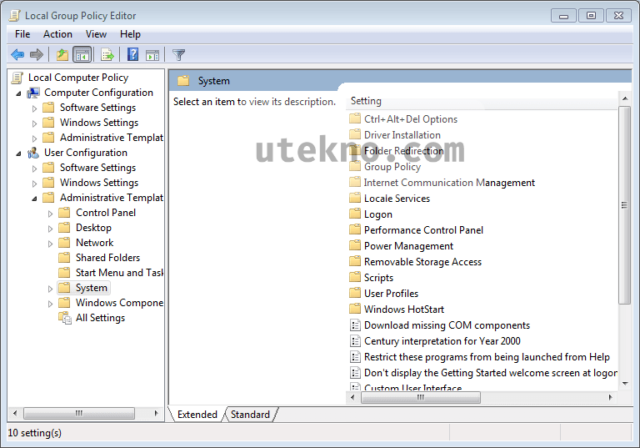Click the Control Panel folder icon in tree

click(x=64, y=213)
